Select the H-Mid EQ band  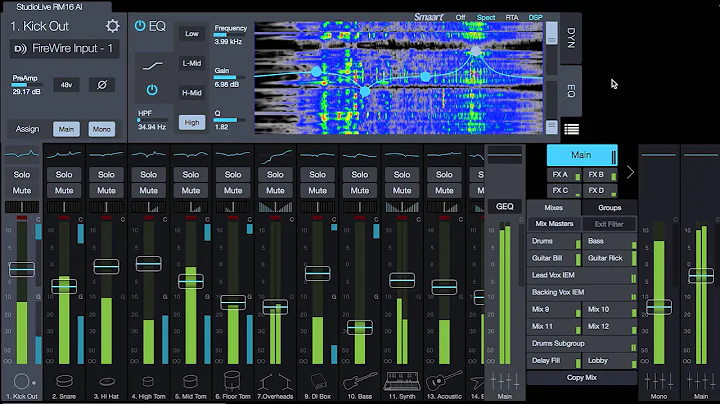point(192,93)
